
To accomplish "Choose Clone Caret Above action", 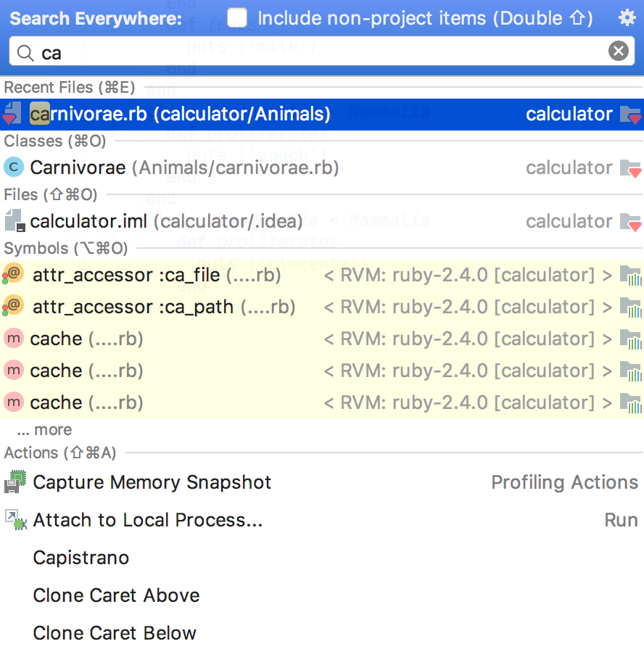I will (116, 595).
